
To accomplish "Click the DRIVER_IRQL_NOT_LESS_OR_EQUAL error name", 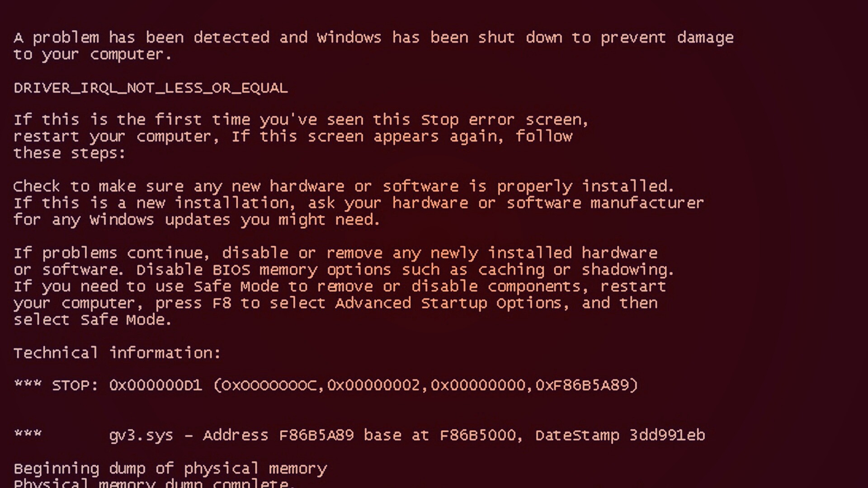I will 151,88.
